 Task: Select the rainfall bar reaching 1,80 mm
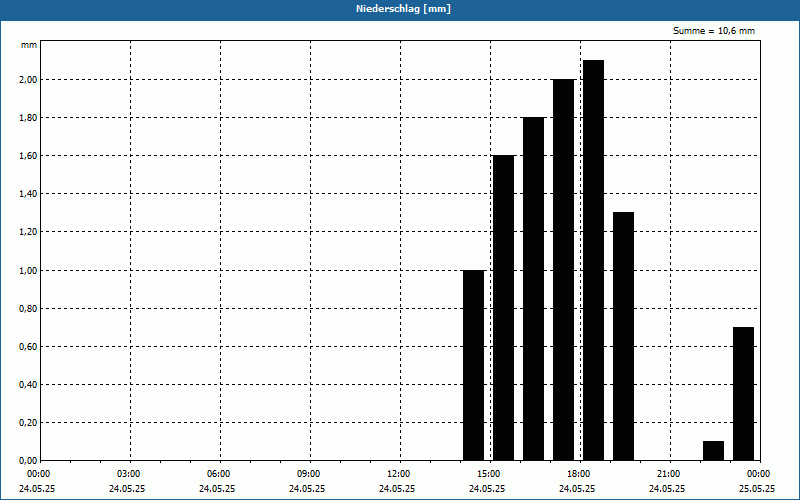[x=533, y=289]
